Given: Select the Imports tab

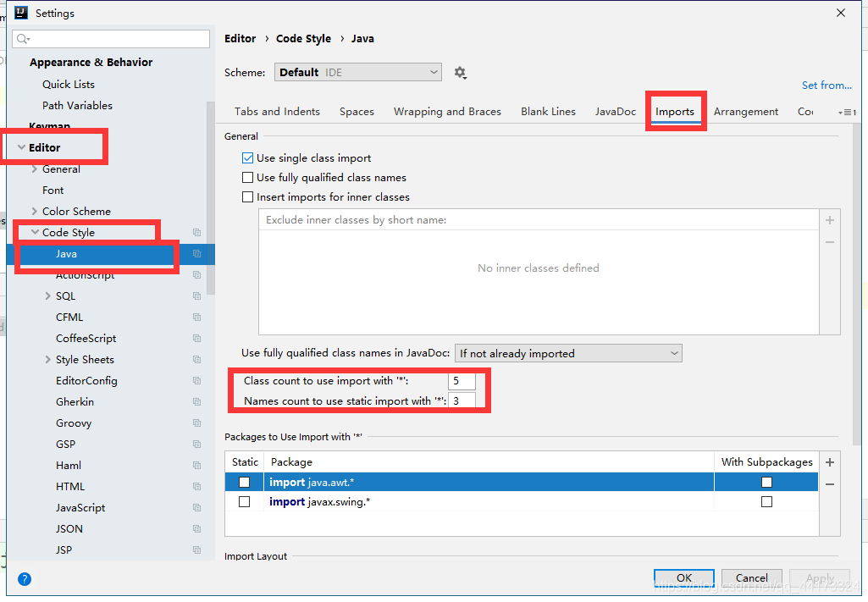Looking at the screenshot, I should pyautogui.click(x=675, y=112).
